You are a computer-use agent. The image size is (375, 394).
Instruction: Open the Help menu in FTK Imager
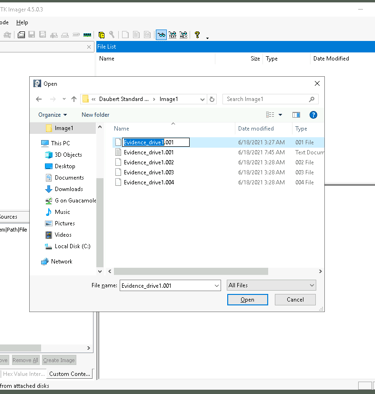(x=22, y=23)
